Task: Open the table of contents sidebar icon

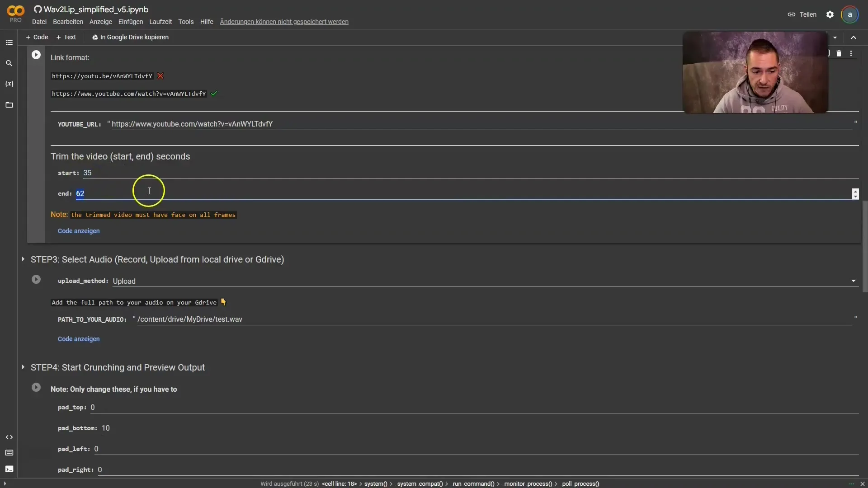Action: point(9,42)
